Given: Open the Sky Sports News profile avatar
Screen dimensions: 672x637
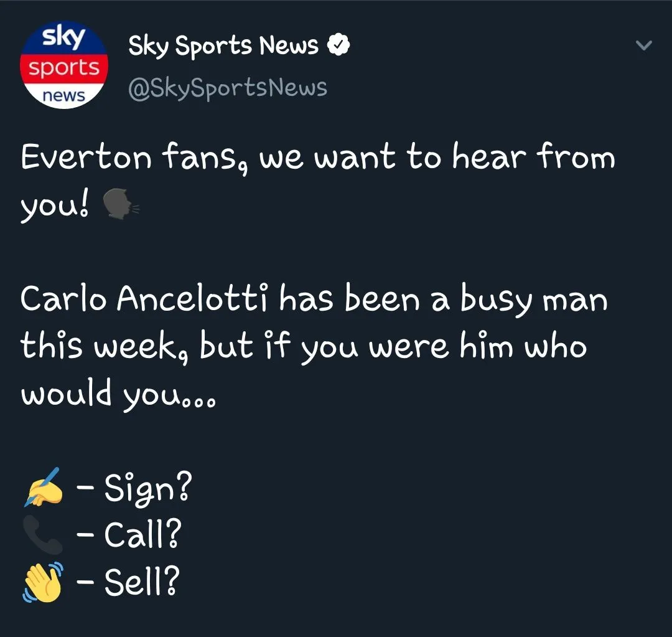Looking at the screenshot, I should pos(65,65).
